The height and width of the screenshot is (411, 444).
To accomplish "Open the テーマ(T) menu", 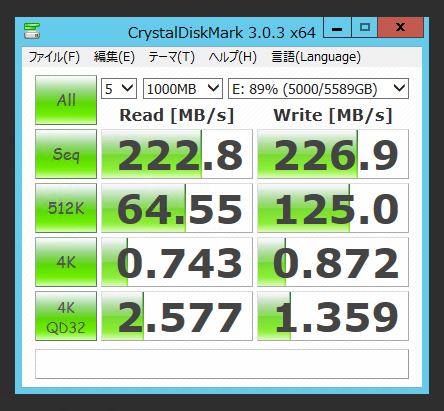I will click(x=171, y=57).
